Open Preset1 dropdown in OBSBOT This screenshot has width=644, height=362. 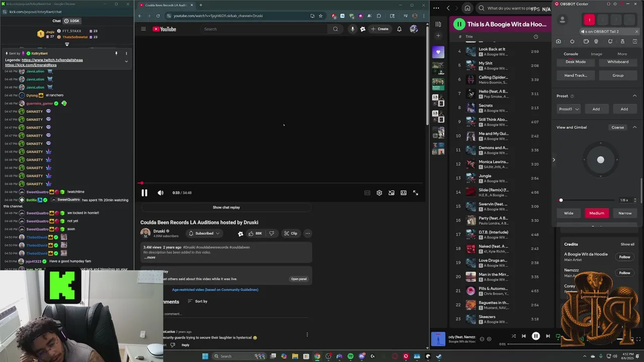[x=569, y=109]
